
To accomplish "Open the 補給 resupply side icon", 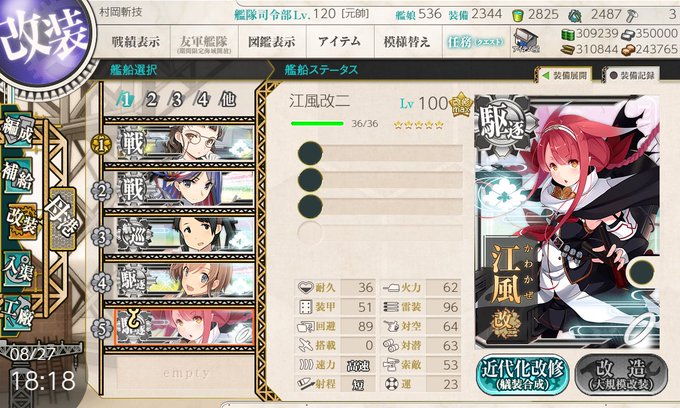I will tap(17, 175).
